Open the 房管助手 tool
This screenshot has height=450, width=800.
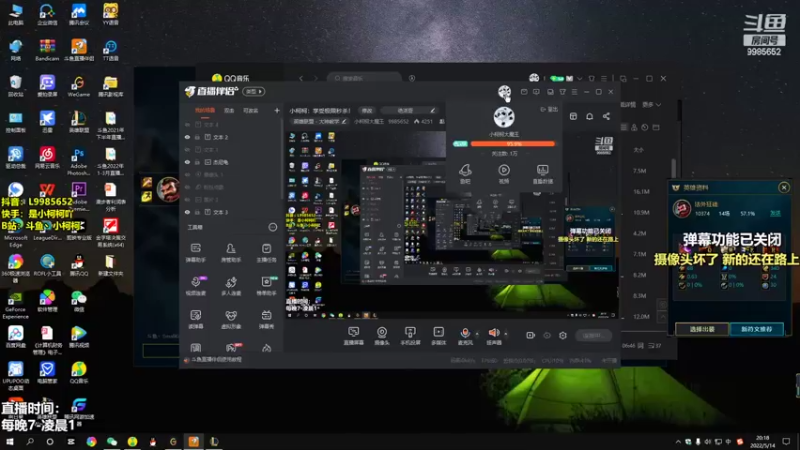tap(231, 252)
